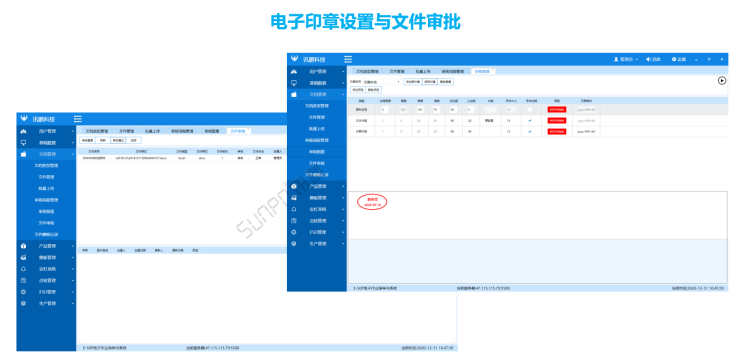
Task: Select the docx file row in file review window
Action: (x=181, y=157)
